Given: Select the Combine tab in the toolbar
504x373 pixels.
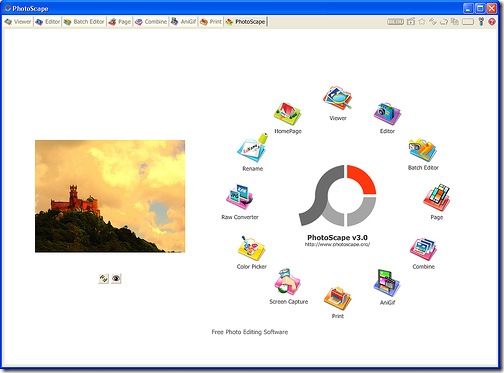Looking at the screenshot, I should pyautogui.click(x=151, y=22).
